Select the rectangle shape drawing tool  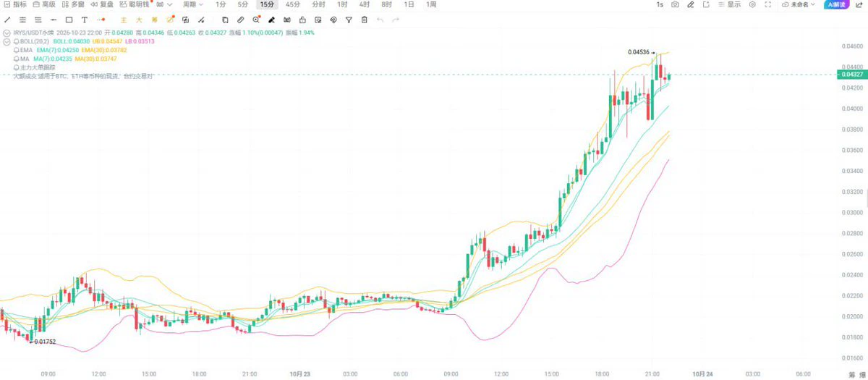point(69,20)
